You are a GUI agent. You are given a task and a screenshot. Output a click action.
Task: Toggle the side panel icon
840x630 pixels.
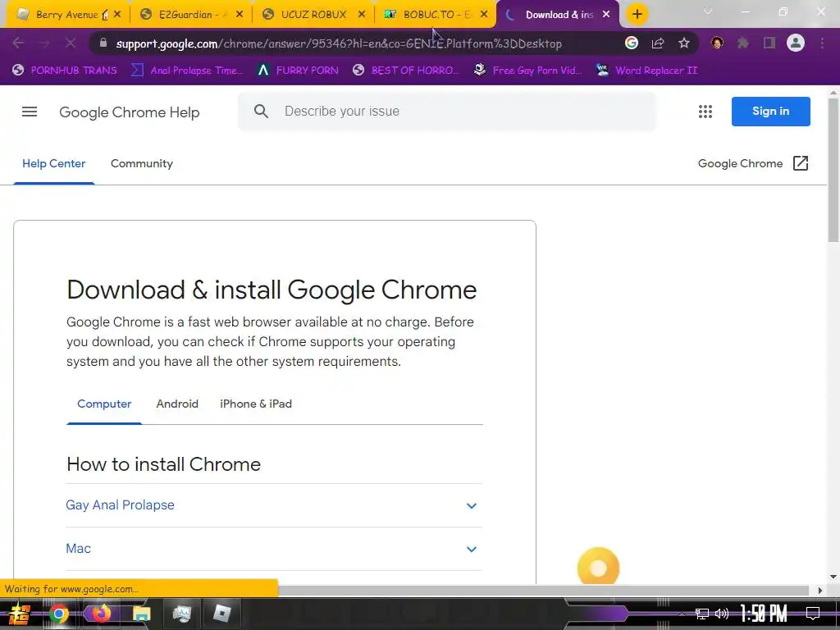click(x=769, y=43)
